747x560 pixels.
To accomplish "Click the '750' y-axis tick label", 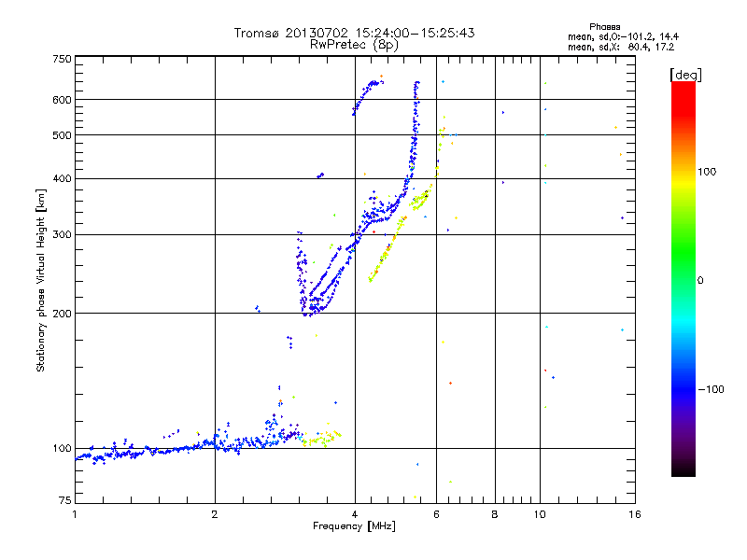I will (62, 59).
